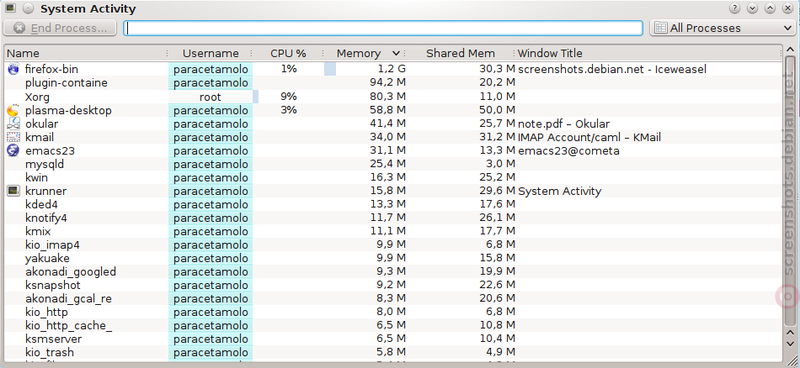Click the 9% CPU value for Xorg

click(289, 96)
